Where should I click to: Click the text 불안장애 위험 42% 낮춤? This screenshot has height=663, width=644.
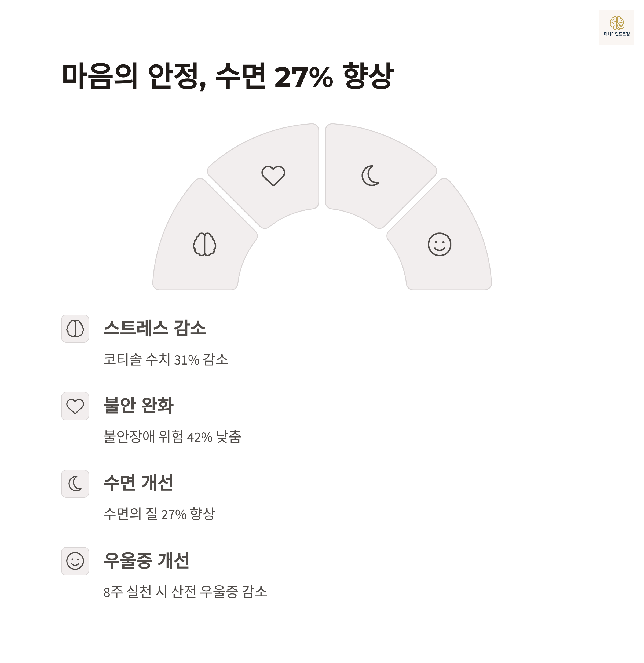[172, 437]
